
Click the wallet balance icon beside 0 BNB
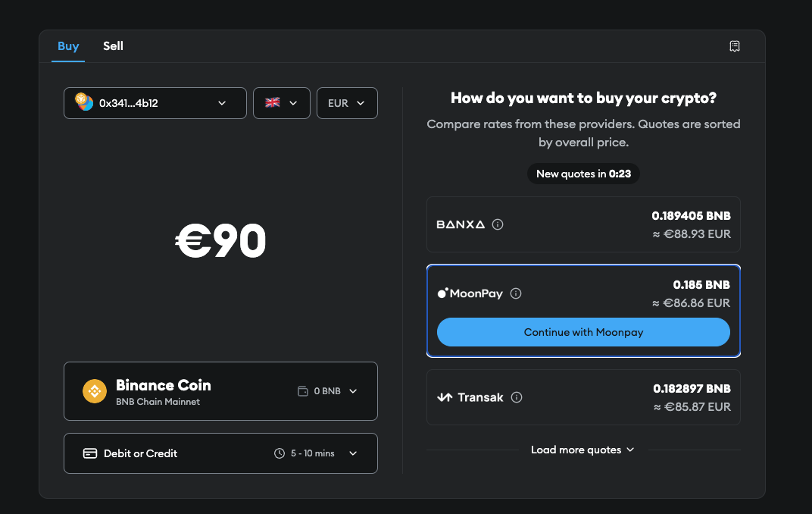303,391
